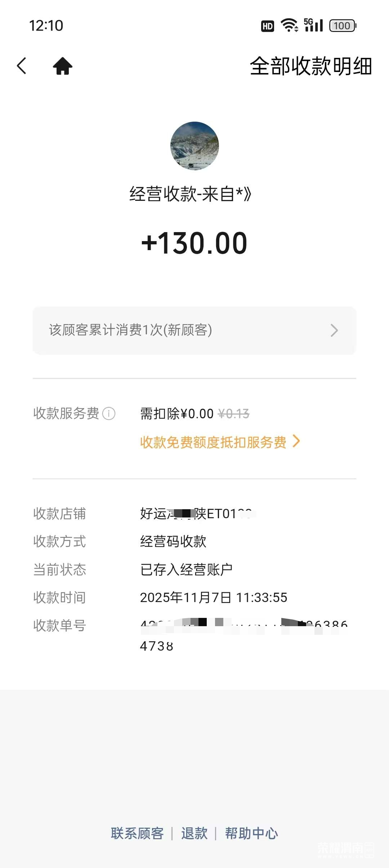This screenshot has height=868, width=389.
Task: Tap the 全部收款明细 page title
Action: point(311,66)
